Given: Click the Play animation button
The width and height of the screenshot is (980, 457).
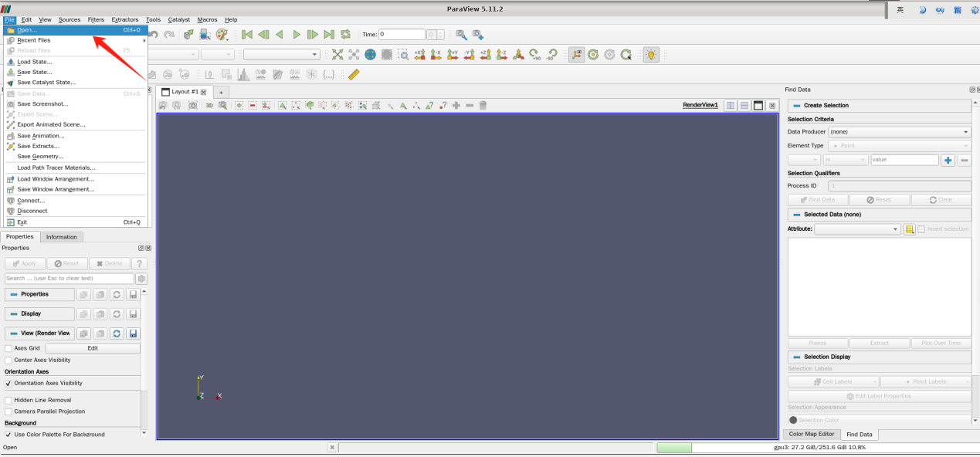Looking at the screenshot, I should pyautogui.click(x=296, y=35).
